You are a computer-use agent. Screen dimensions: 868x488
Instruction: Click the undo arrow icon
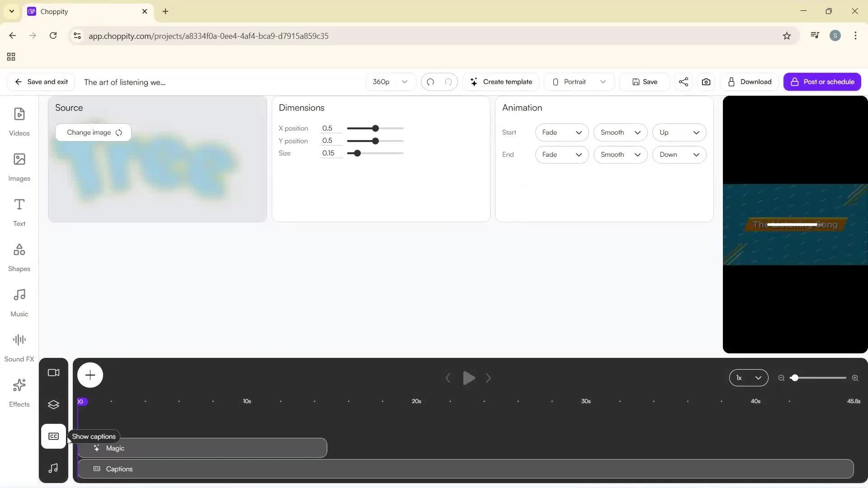click(x=430, y=82)
